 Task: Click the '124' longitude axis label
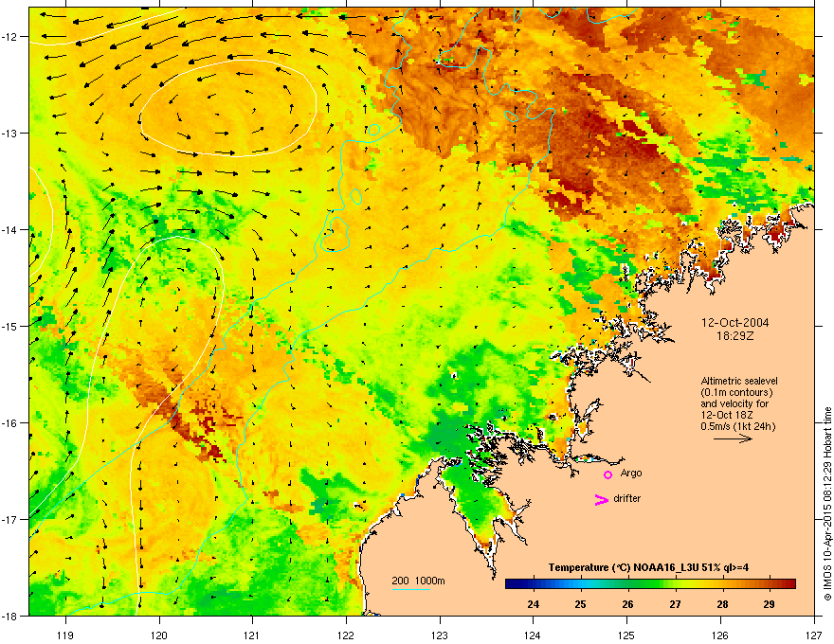533,635
